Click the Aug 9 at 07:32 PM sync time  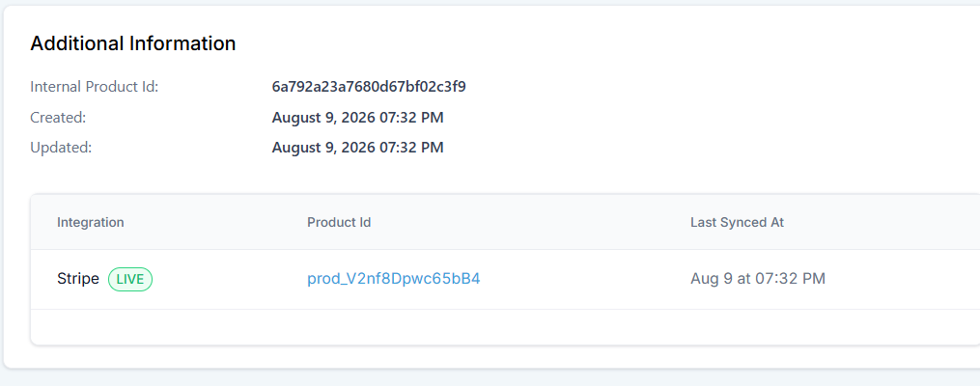[758, 279]
